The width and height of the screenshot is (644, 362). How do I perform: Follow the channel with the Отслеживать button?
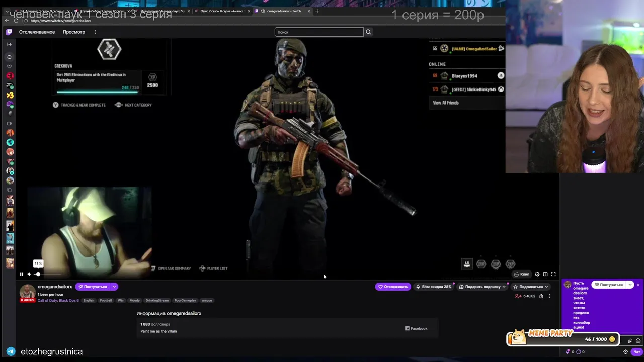[393, 287]
